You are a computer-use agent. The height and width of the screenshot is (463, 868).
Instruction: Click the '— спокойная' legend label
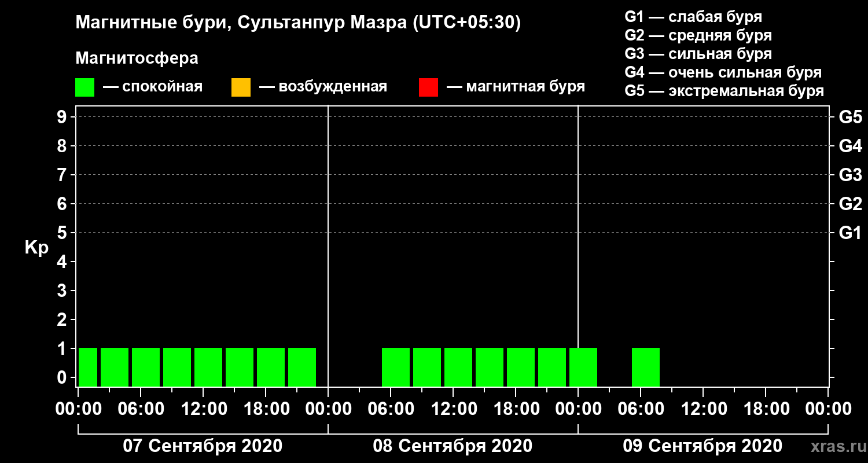(x=153, y=87)
